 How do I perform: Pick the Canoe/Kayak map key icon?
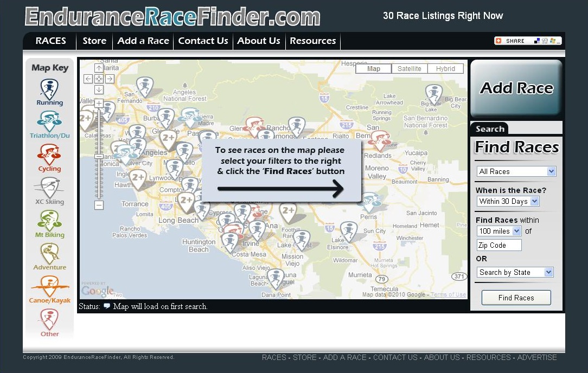click(49, 286)
